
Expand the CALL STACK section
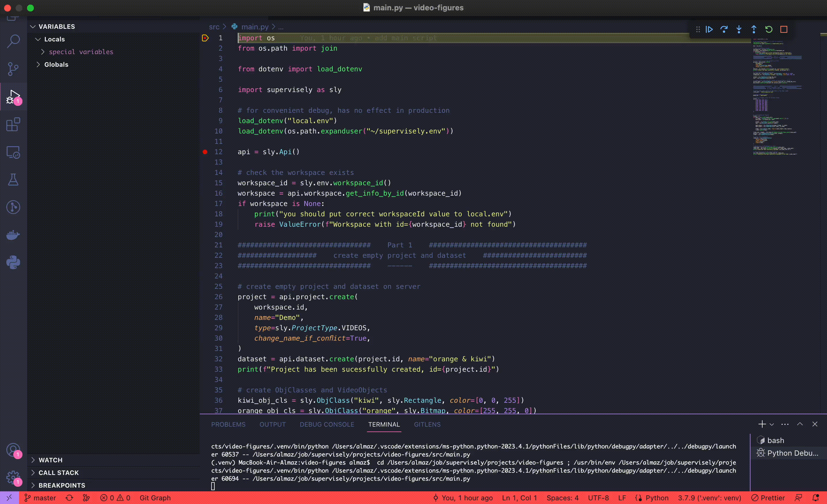tap(58, 472)
